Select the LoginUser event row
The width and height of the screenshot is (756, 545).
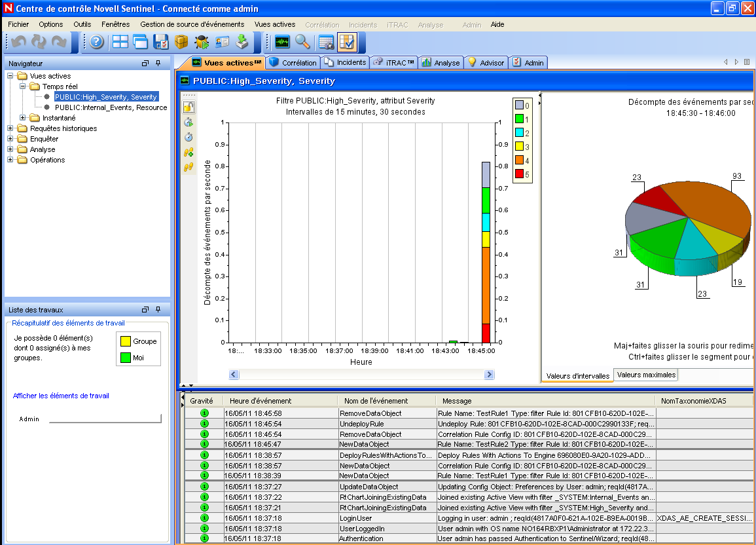coord(468,518)
